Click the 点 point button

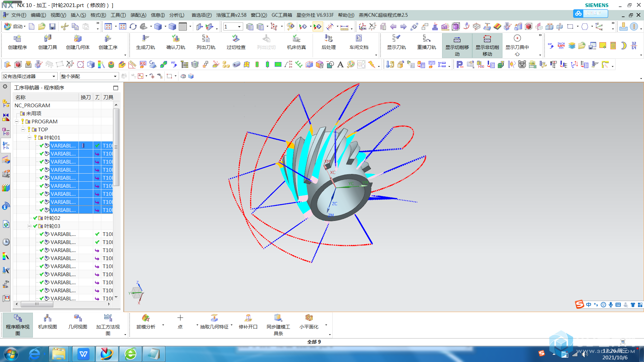[x=180, y=322]
